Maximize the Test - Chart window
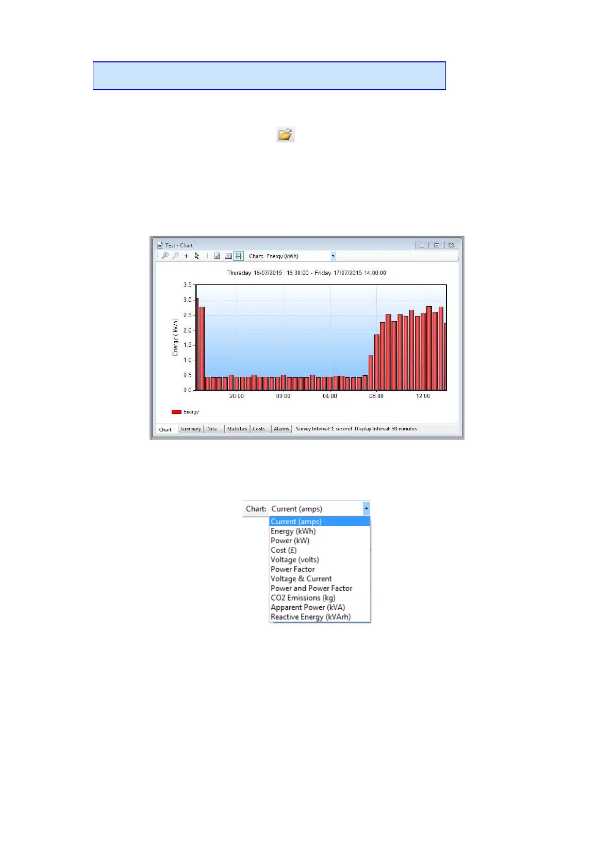The width and height of the screenshot is (614, 868). pos(436,245)
